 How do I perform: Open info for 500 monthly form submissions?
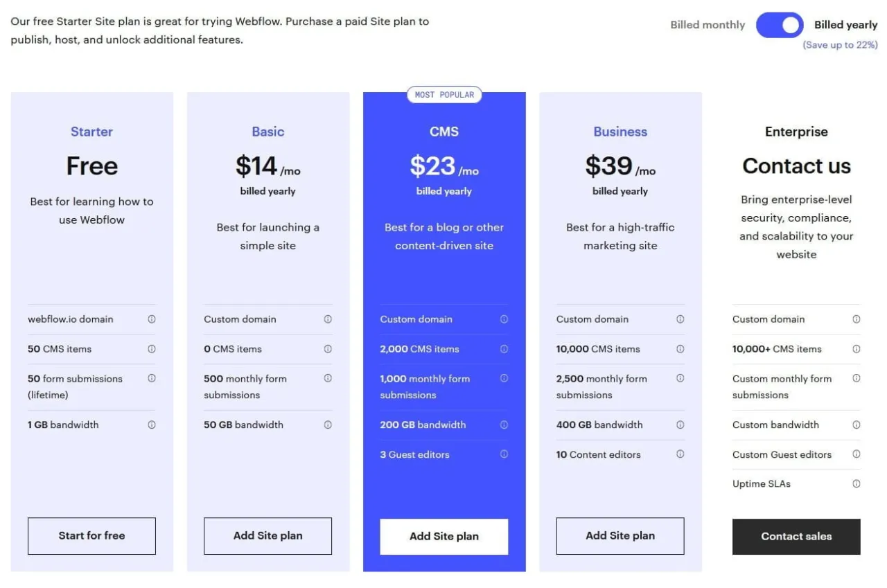(x=328, y=380)
